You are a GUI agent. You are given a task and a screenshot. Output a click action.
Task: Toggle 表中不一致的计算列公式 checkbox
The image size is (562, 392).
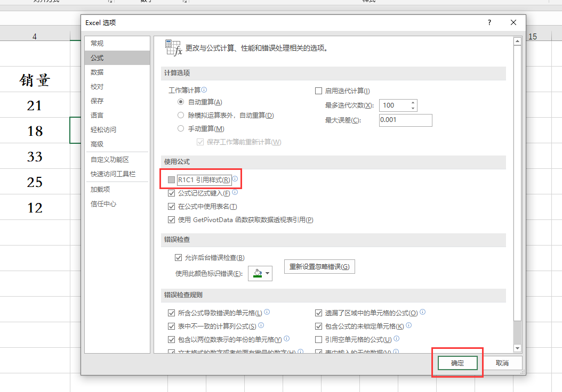click(171, 326)
